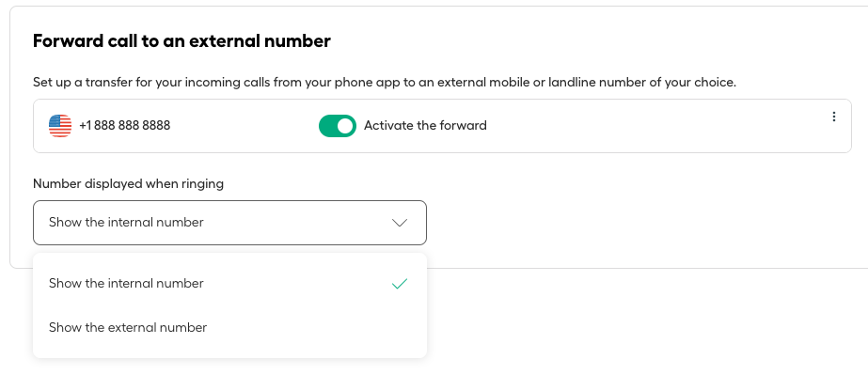Click the "+1" country code prefix
Viewport: 868px width, 375px height.
pyautogui.click(x=85, y=126)
